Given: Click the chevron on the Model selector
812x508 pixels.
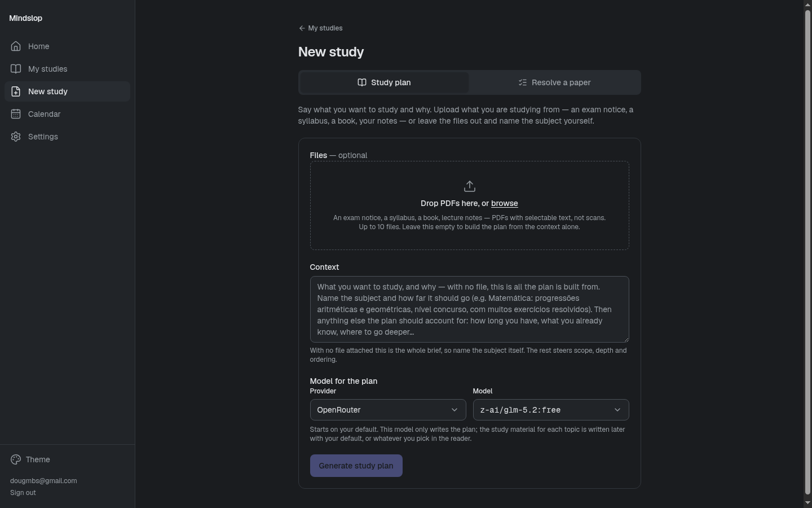Looking at the screenshot, I should coord(617,410).
